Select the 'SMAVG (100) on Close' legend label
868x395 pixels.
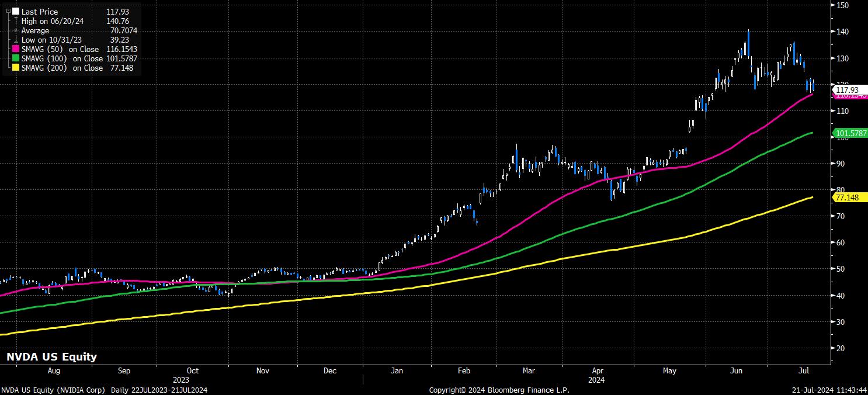(63, 58)
